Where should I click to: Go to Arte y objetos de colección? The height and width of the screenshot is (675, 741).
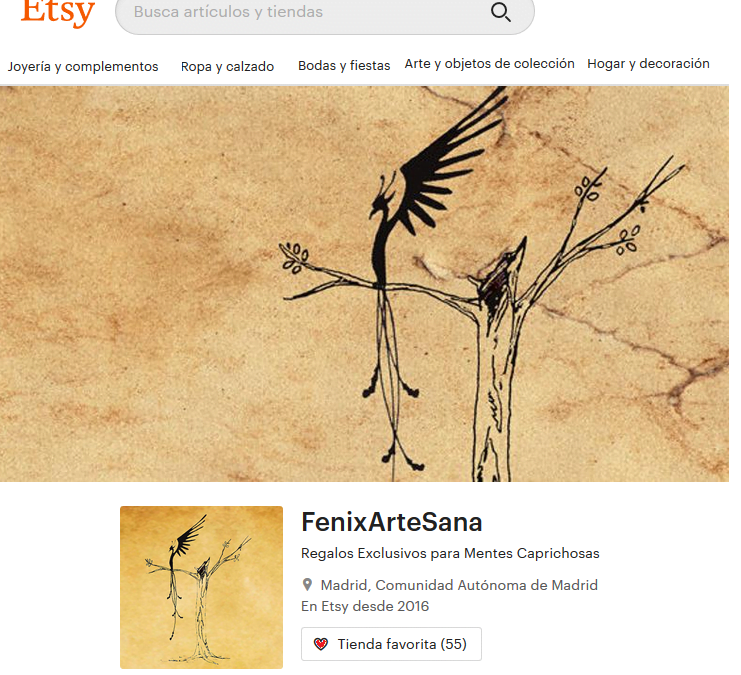tap(490, 64)
